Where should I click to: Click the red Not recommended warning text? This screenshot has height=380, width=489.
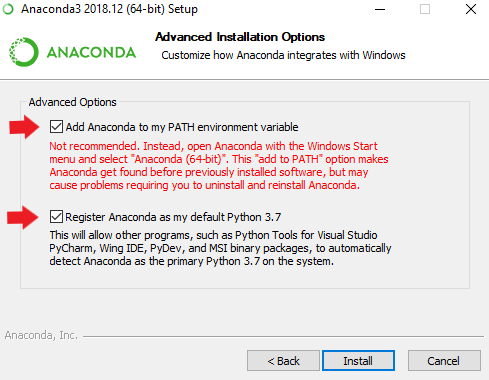click(219, 165)
